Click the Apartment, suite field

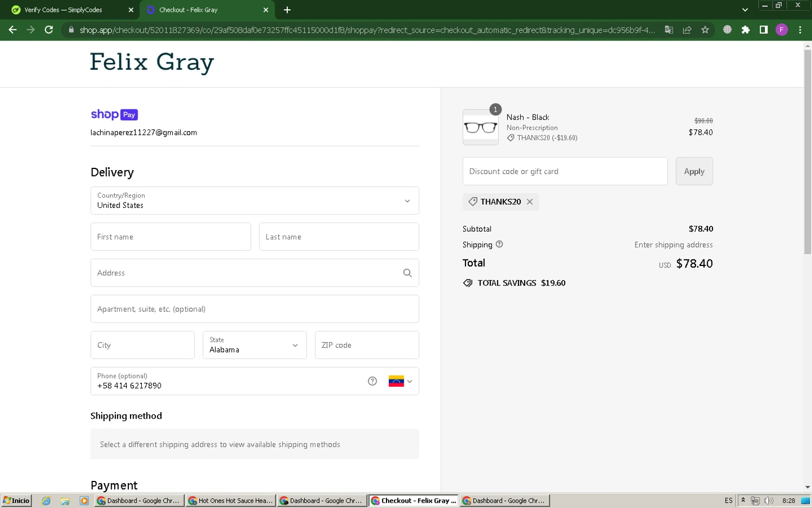pos(254,309)
